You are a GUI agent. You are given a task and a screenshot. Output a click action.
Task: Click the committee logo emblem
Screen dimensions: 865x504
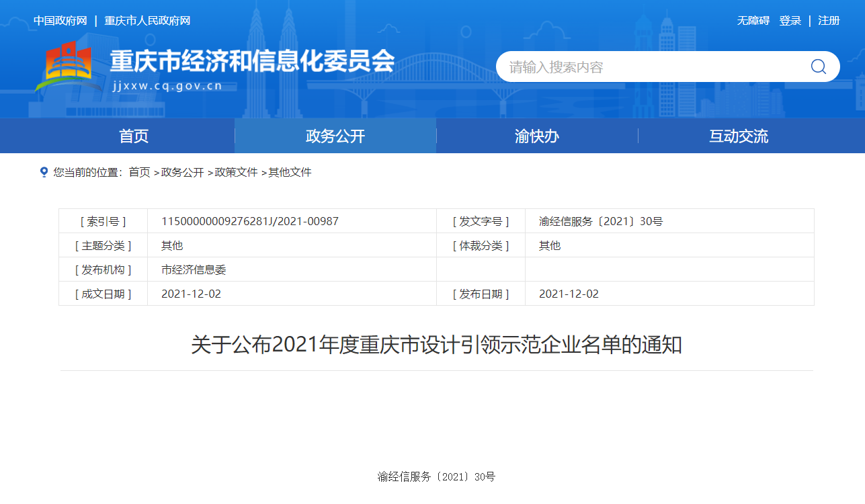click(x=65, y=66)
